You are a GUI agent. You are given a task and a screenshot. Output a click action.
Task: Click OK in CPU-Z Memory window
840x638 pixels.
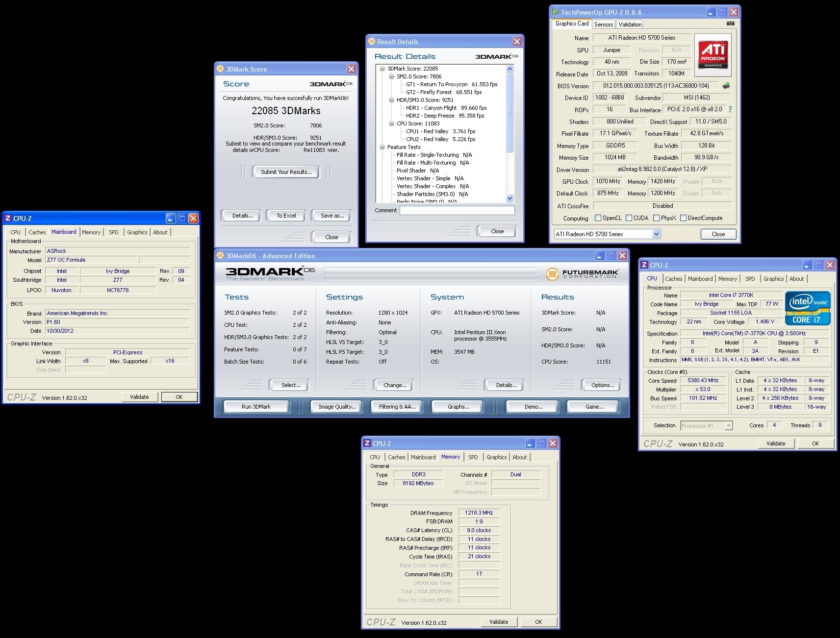coord(538,622)
